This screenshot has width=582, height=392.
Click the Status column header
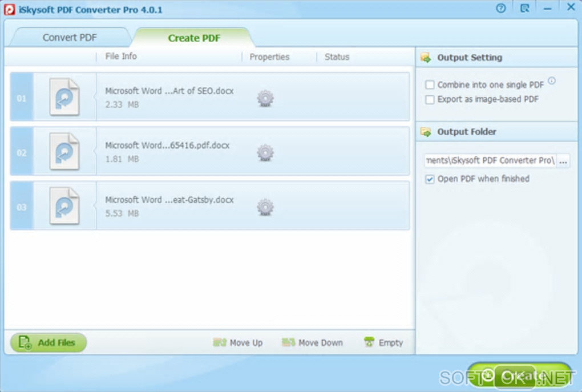337,57
